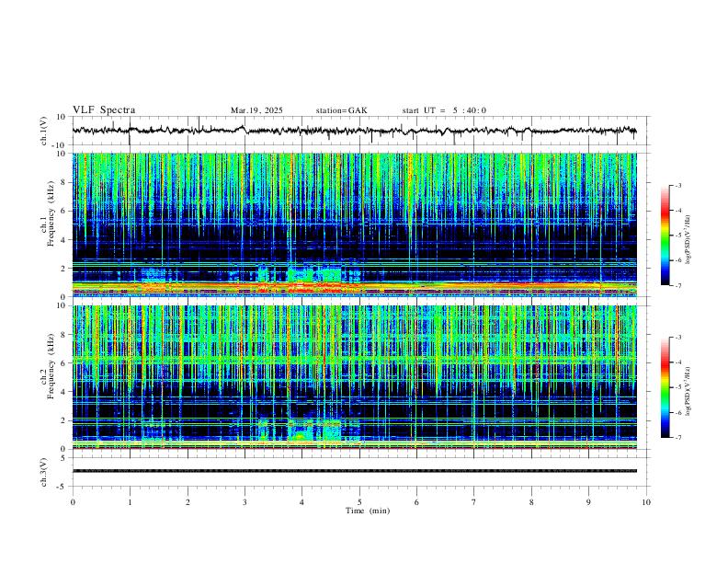Select the log(PSD) label beside the lower colorbar
Screen dimensions: 728x563
[x=688, y=392]
